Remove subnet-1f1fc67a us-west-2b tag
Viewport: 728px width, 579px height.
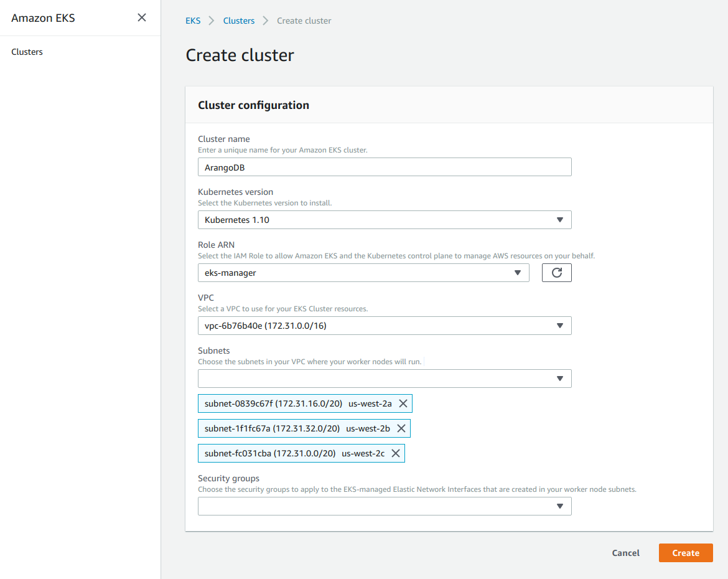(401, 428)
